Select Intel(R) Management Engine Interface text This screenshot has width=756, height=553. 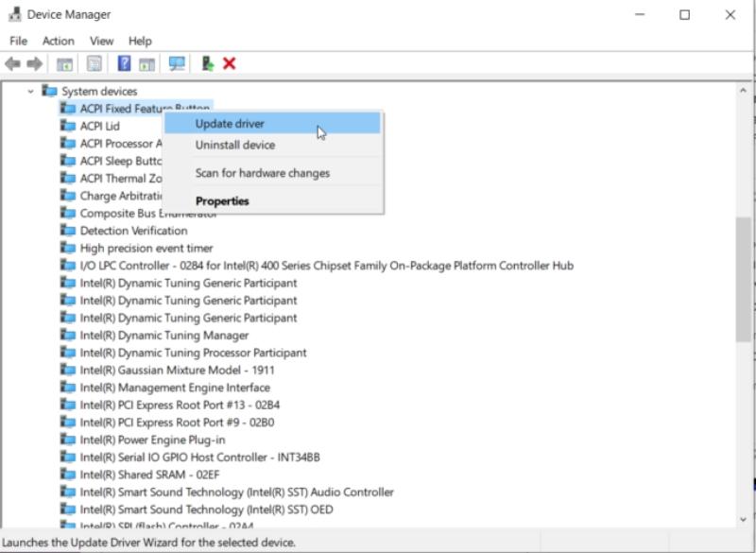[175, 388]
